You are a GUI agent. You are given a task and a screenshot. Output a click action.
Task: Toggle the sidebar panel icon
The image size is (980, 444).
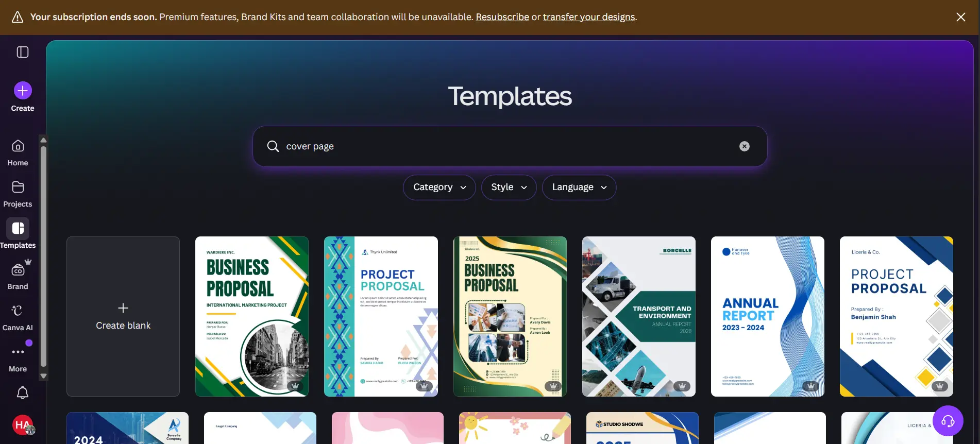(x=23, y=52)
